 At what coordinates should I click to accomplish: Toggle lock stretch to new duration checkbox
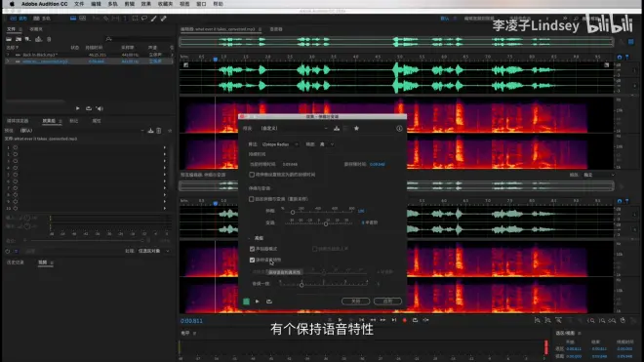pos(252,175)
